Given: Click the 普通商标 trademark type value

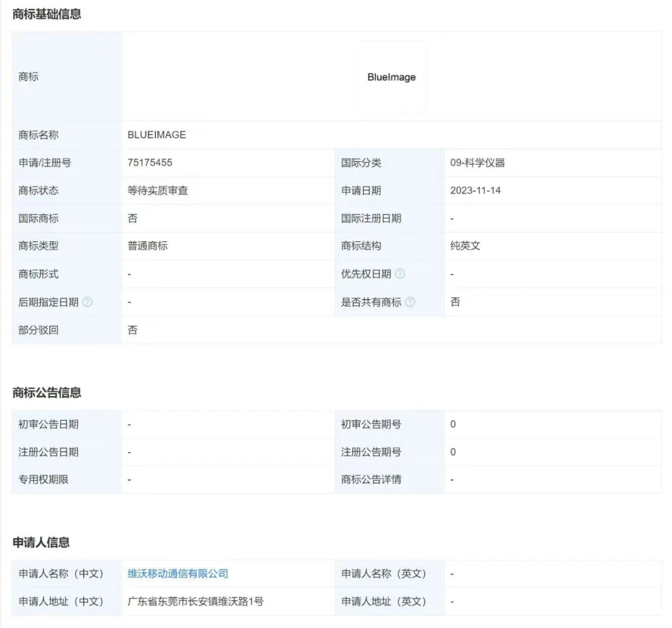Looking at the screenshot, I should click(147, 246).
